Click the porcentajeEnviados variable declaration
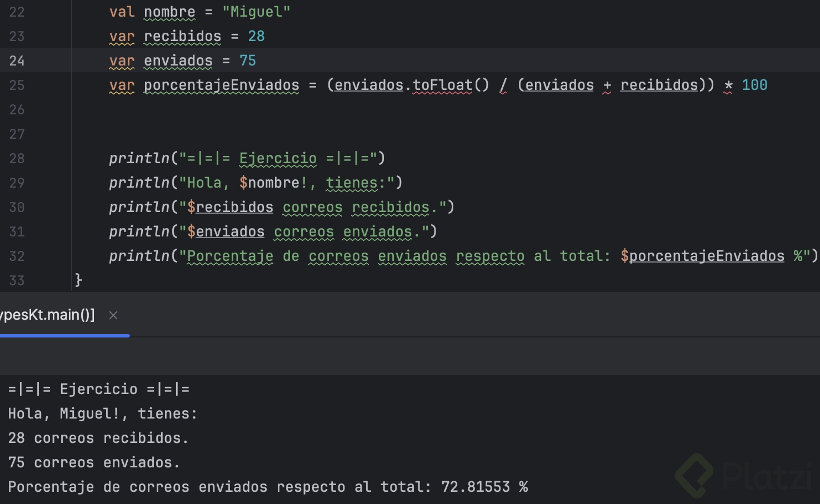 pos(221,85)
